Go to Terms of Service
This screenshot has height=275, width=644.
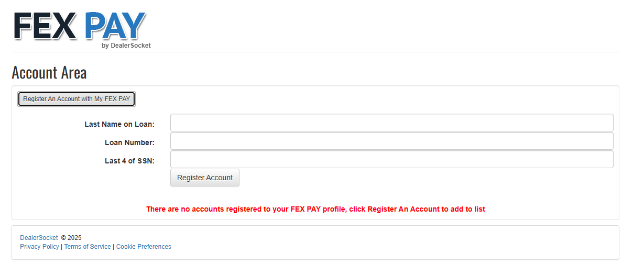(x=88, y=247)
